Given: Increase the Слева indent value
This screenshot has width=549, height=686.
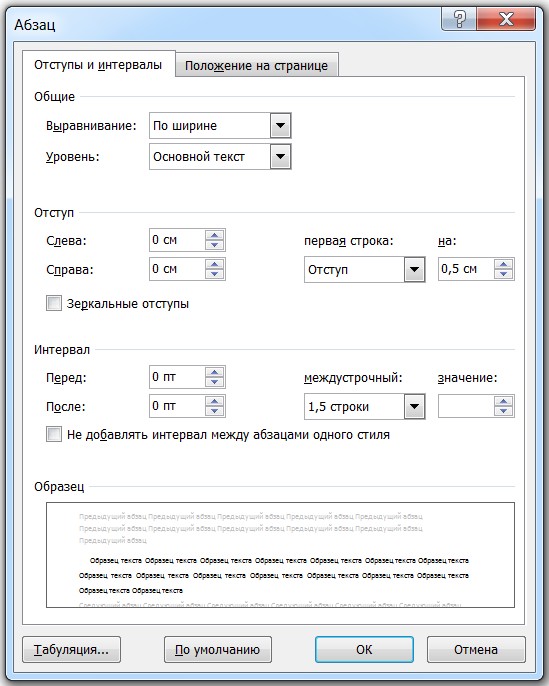Looking at the screenshot, I should [214, 235].
